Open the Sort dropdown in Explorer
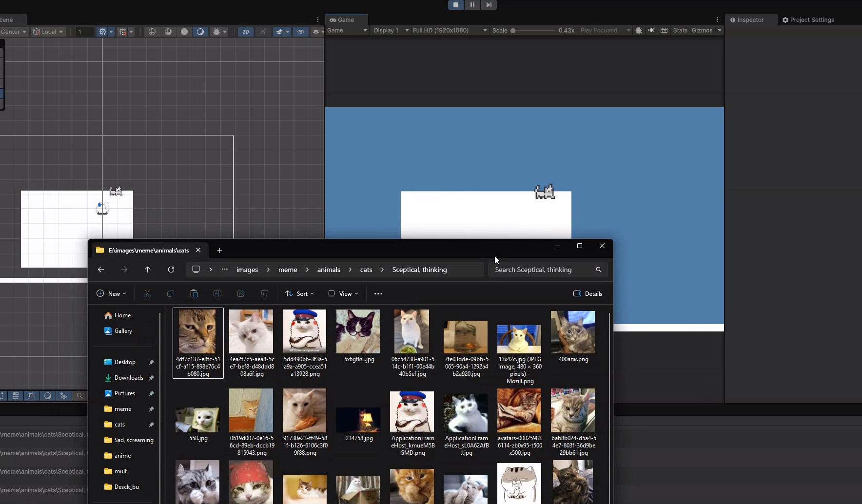The height and width of the screenshot is (504, 862). pyautogui.click(x=300, y=293)
